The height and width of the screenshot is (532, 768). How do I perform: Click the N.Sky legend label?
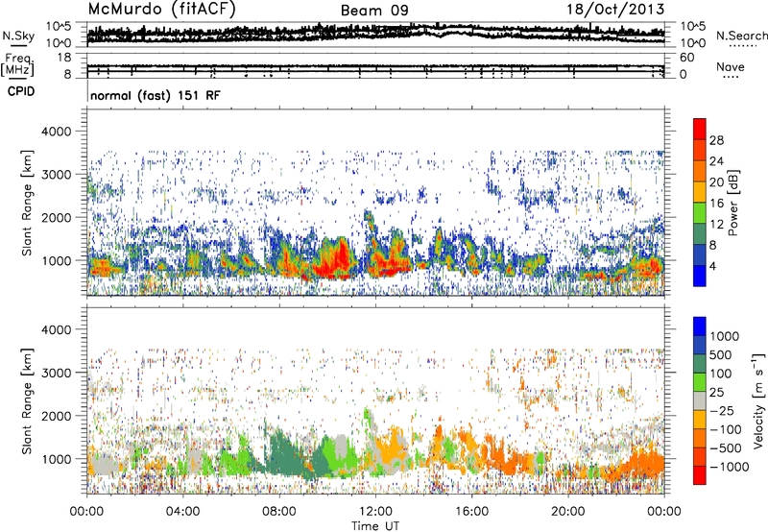click(x=18, y=36)
